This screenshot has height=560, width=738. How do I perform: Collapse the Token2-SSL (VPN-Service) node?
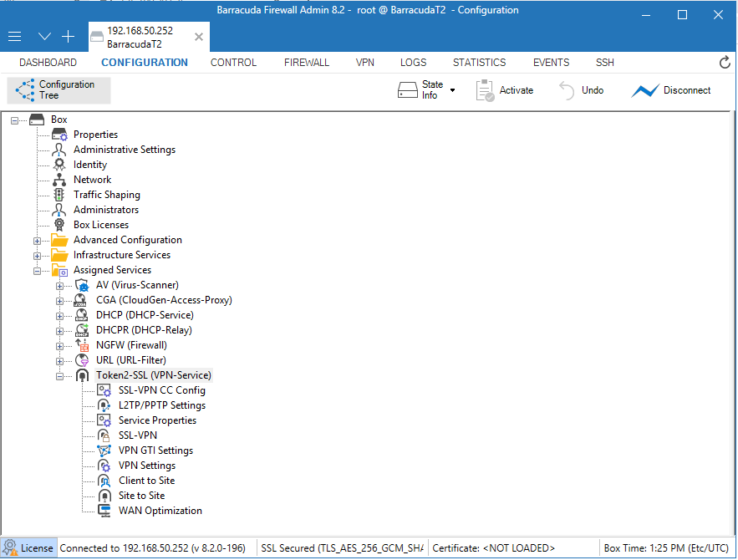click(x=60, y=376)
